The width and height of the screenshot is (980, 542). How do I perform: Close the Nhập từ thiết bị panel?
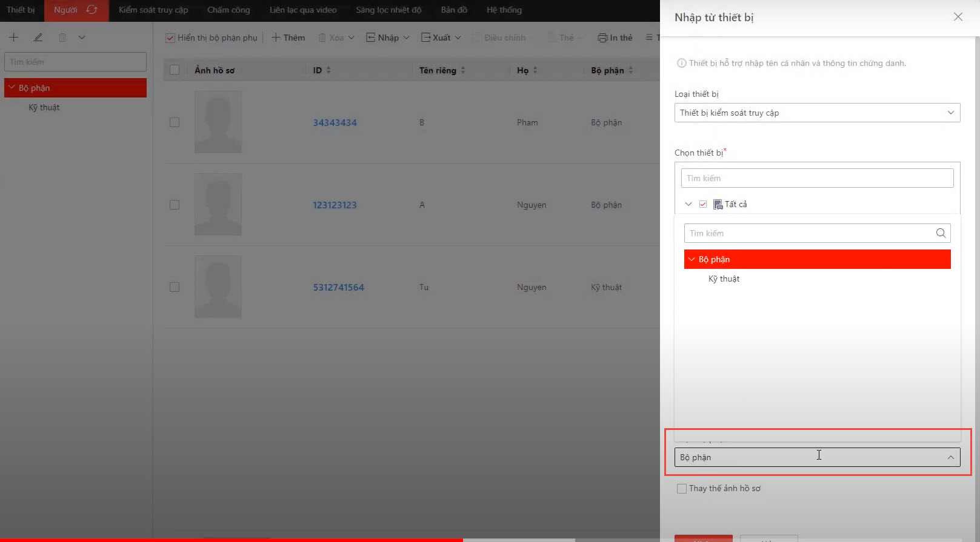(958, 17)
